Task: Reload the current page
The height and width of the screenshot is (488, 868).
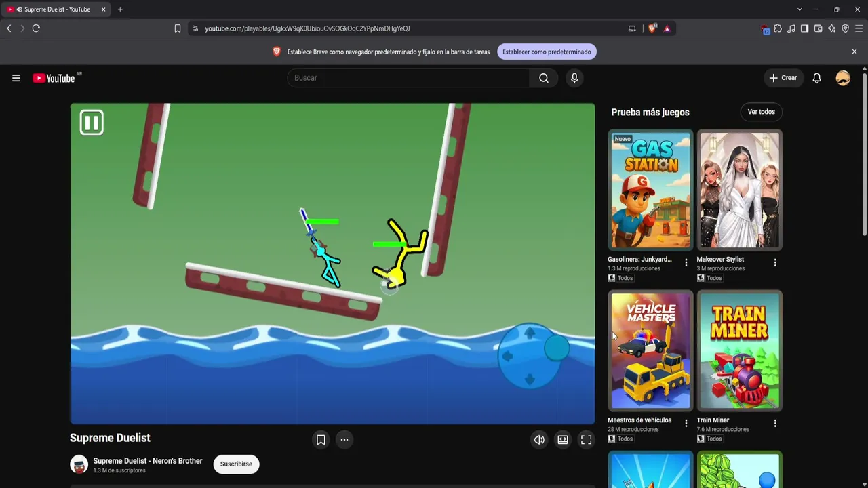Action: click(x=36, y=28)
